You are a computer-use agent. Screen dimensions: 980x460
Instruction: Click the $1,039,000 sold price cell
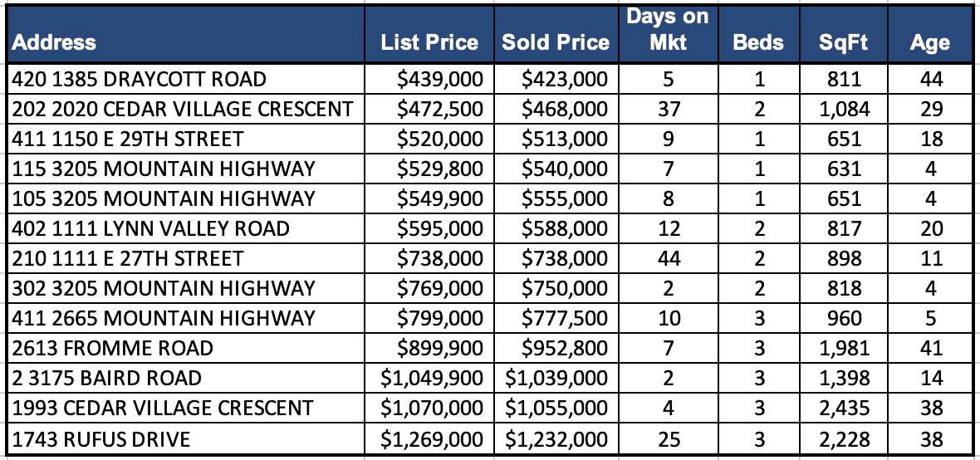[x=556, y=378]
